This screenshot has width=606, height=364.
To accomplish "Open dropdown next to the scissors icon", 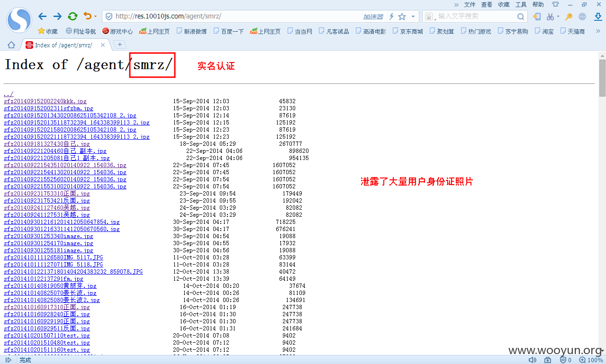I will point(558,17).
